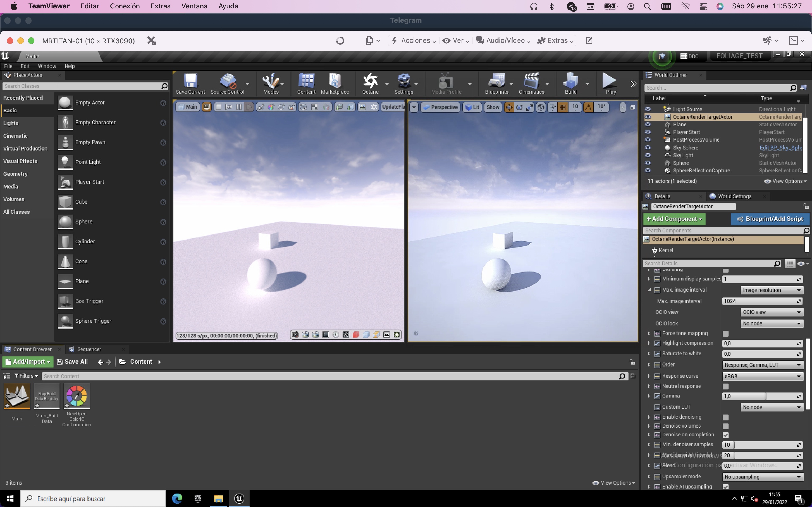Open the Octane toolbar icon
This screenshot has width=812, height=507.
[370, 83]
